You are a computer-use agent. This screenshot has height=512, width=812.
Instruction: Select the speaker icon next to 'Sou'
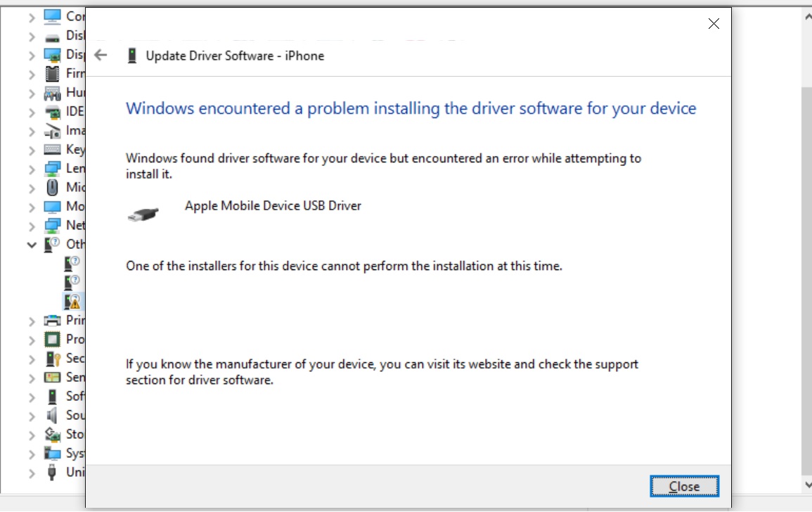pyautogui.click(x=52, y=415)
